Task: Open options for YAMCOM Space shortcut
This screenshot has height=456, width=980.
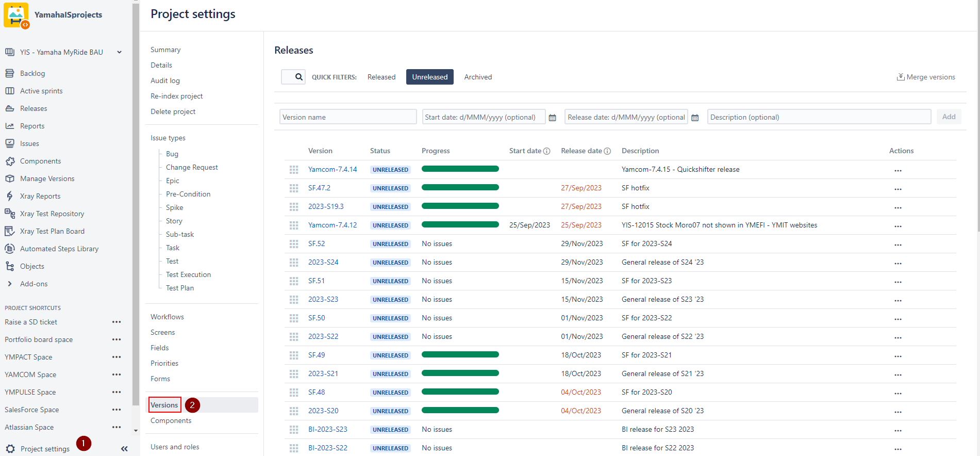Action: coord(117,374)
